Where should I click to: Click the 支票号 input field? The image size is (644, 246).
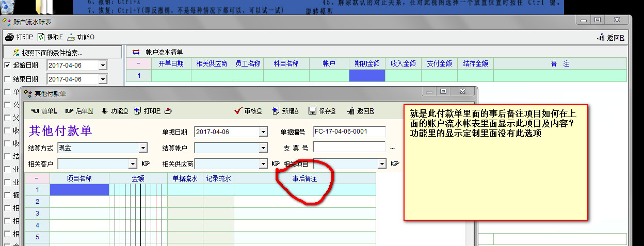[x=349, y=147]
